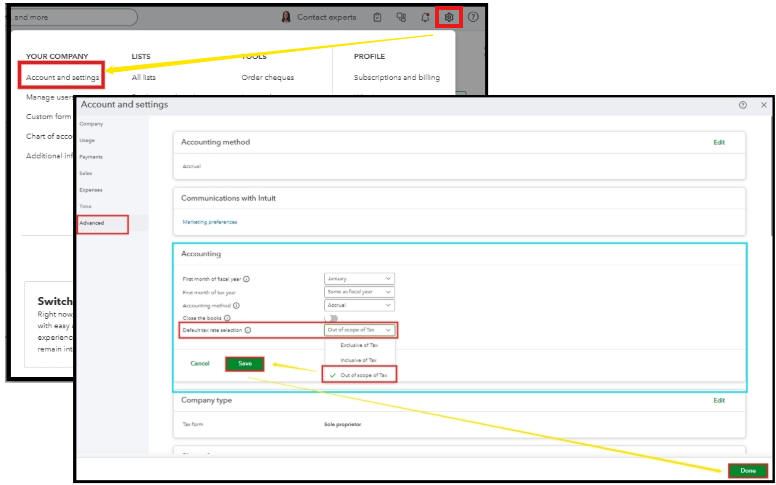Click the green Done button
This screenshot has height=485, width=776.
point(748,471)
